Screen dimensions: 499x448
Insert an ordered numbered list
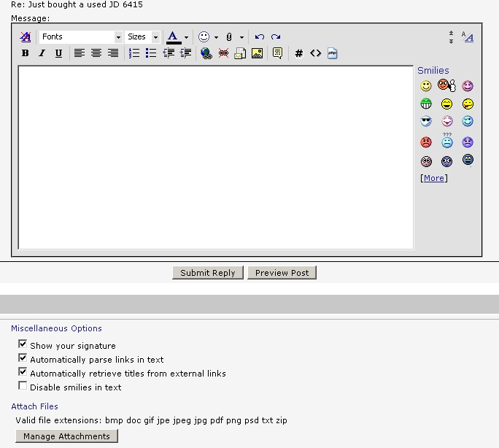[x=134, y=53]
